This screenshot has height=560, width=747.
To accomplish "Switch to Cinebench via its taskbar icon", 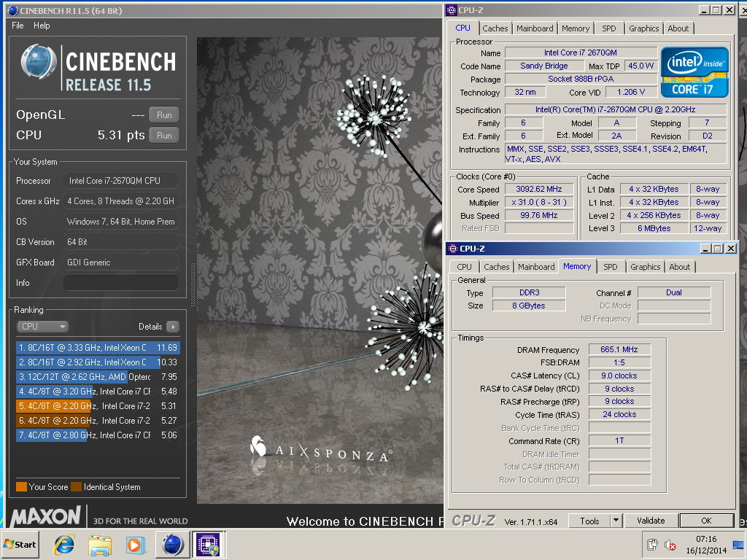I will coord(172,544).
